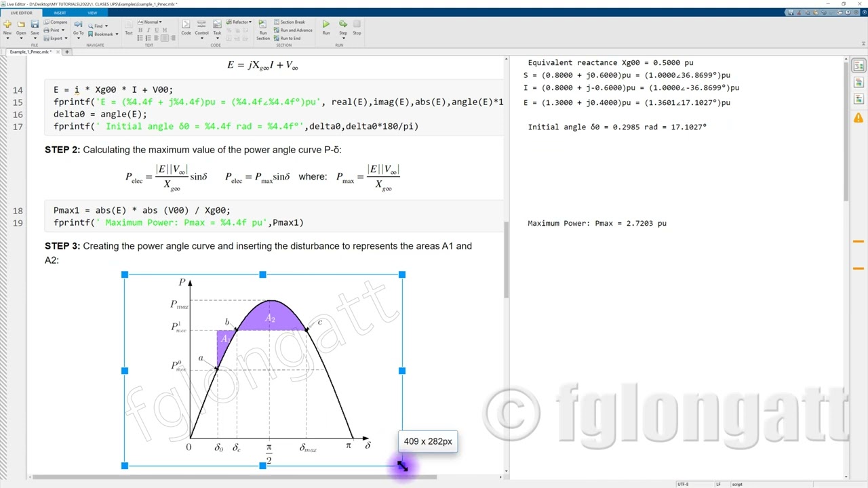The height and width of the screenshot is (488, 868).
Task: Click the Stop execution icon
Action: [x=357, y=24]
